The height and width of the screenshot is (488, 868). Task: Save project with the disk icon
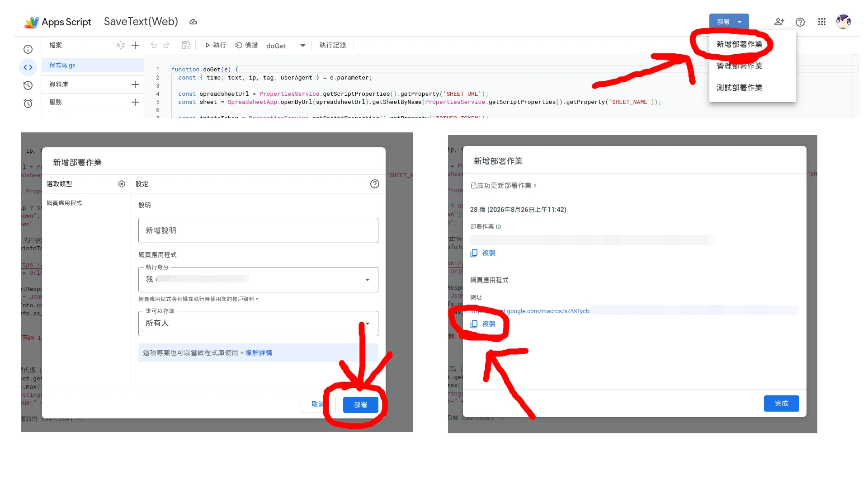tap(186, 45)
